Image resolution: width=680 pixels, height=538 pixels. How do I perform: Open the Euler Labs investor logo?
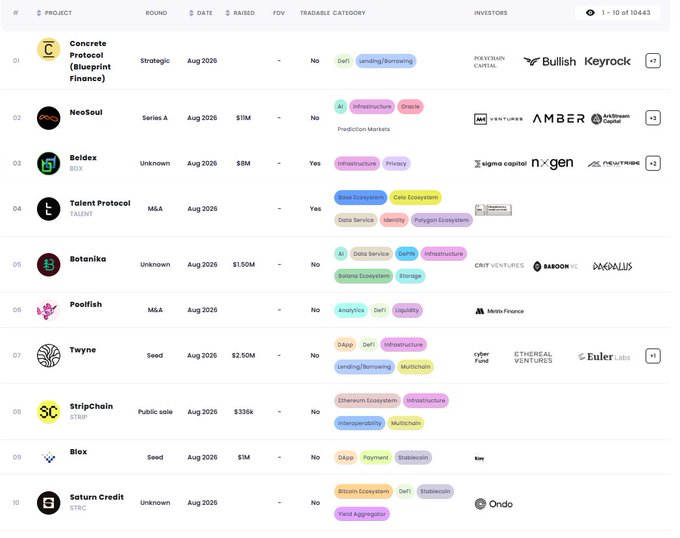(604, 357)
